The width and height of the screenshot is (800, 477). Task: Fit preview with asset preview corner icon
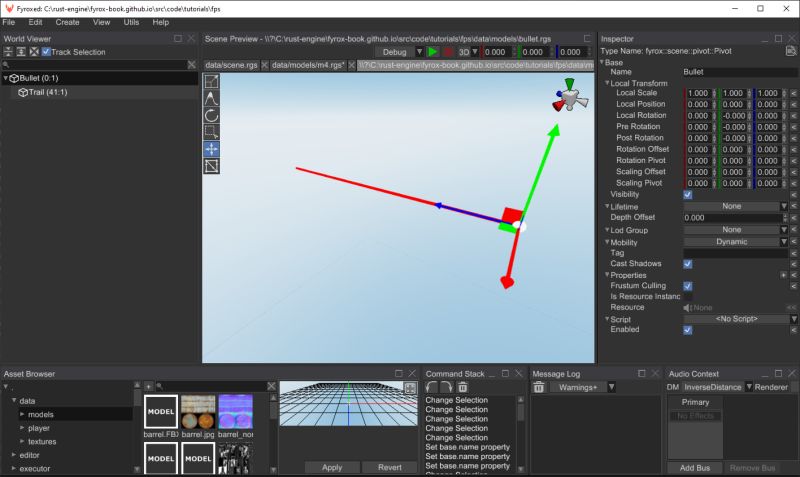tap(410, 388)
